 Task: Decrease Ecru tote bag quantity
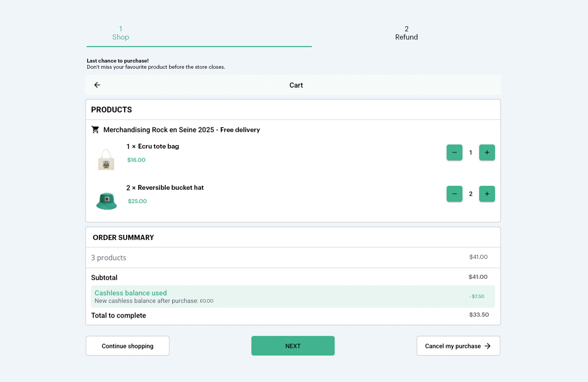coord(454,152)
